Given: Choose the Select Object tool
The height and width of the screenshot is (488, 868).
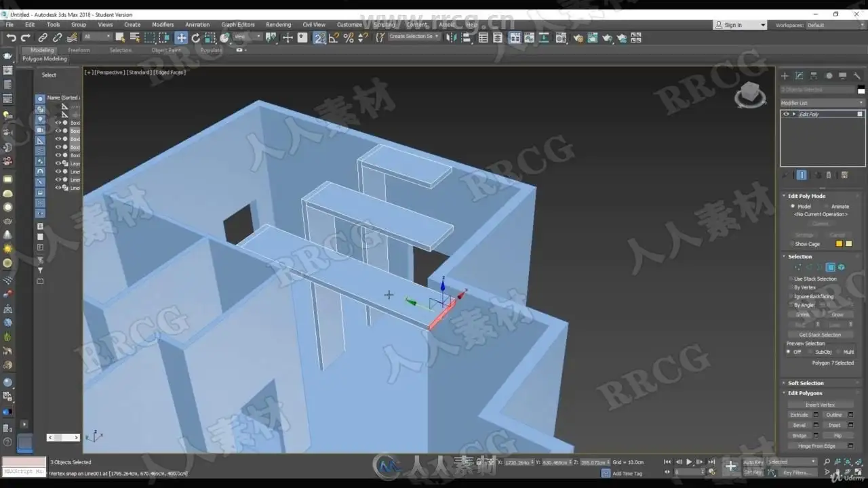Looking at the screenshot, I should click(x=120, y=38).
